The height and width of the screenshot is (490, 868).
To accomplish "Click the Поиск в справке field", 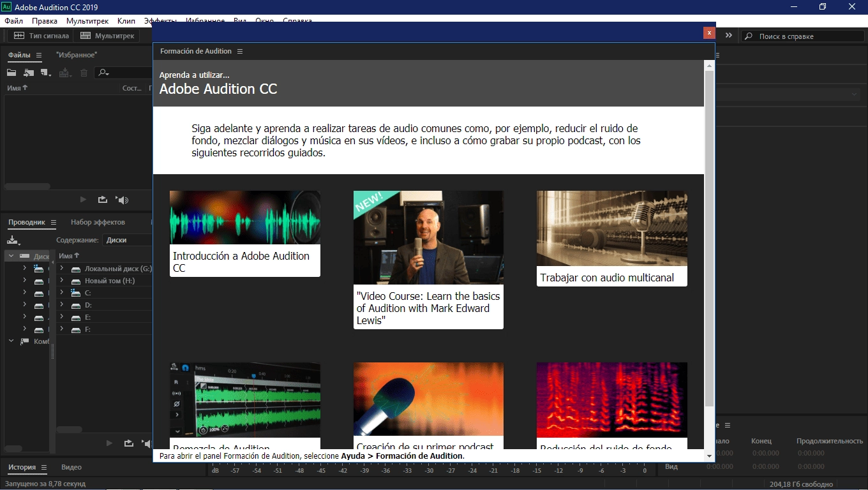I will click(x=804, y=36).
